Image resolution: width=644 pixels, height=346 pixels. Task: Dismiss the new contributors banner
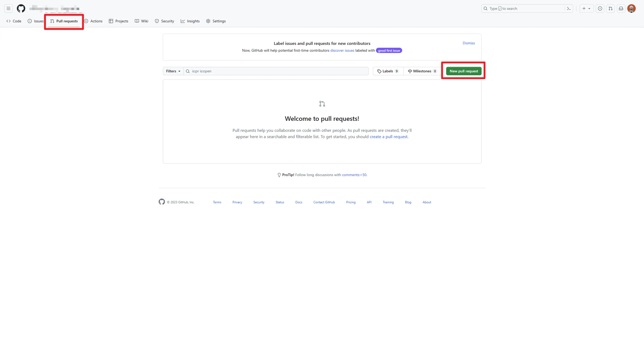(469, 43)
